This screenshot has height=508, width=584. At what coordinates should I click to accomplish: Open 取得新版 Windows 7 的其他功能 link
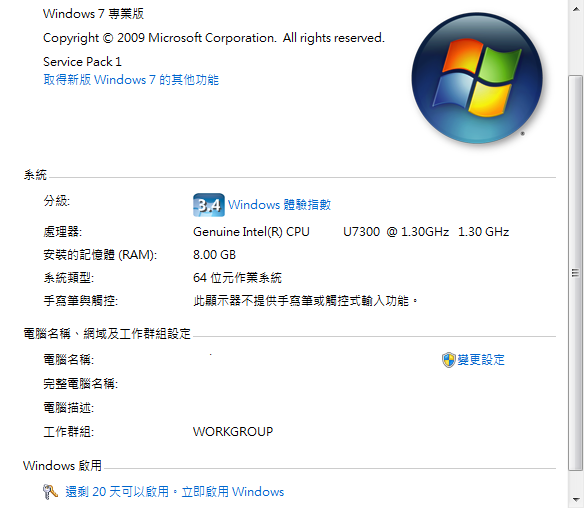pyautogui.click(x=131, y=80)
